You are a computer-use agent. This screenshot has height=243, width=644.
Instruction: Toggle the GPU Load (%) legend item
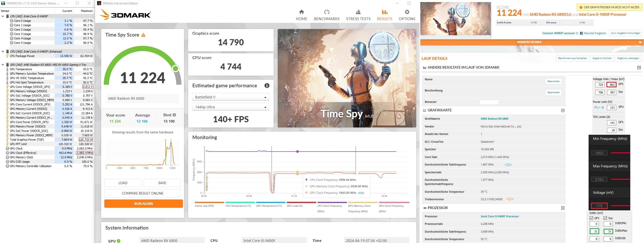click(301, 205)
